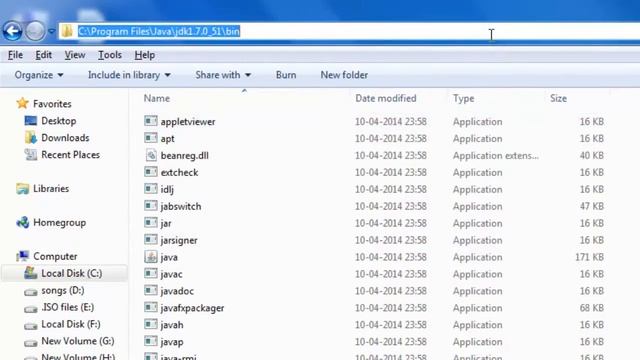The image size is (640, 360).
Task: Open Desktop from Favorites
Action: (x=58, y=121)
